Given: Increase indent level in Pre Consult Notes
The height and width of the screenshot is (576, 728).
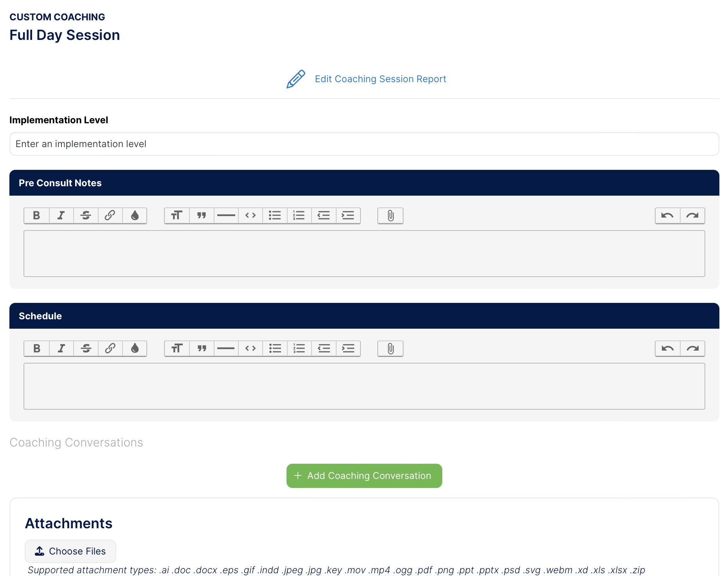Looking at the screenshot, I should [348, 216].
